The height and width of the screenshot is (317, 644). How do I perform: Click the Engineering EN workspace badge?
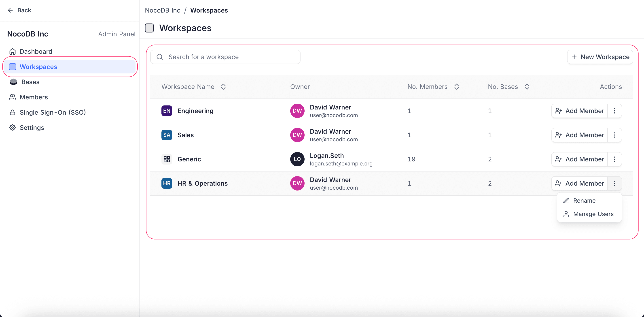(167, 111)
